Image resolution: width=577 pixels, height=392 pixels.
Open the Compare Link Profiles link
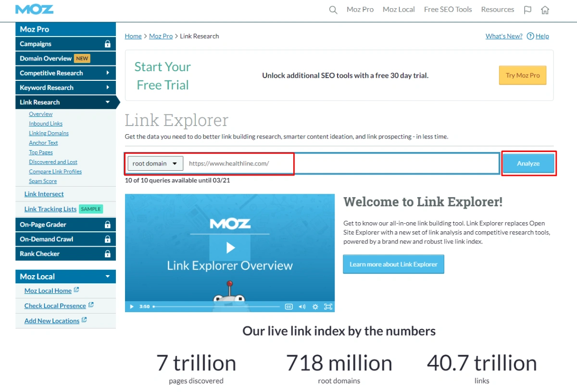[x=55, y=172]
